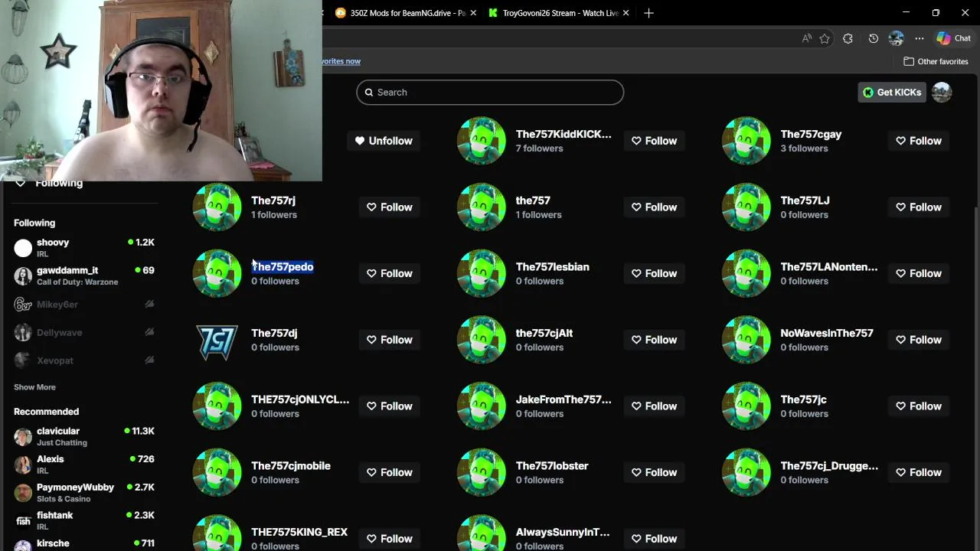Open browser extensions puzzle icon

(x=848, y=38)
